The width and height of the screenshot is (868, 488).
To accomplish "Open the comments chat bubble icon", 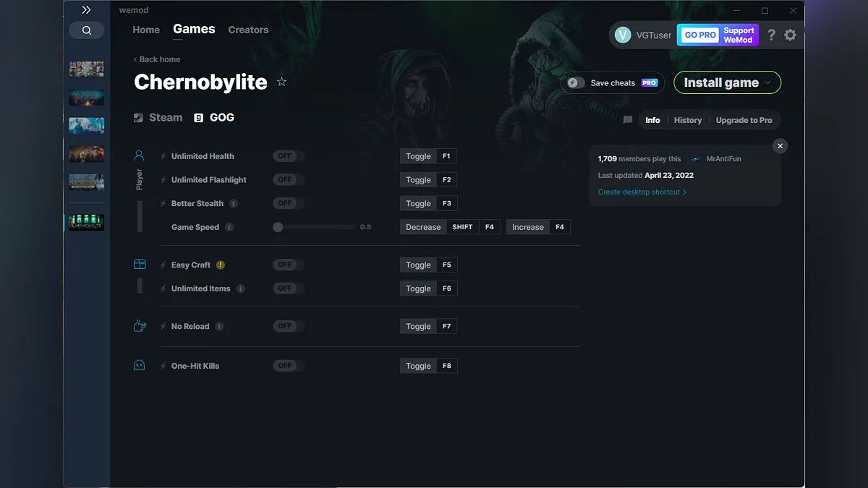I will pyautogui.click(x=628, y=120).
